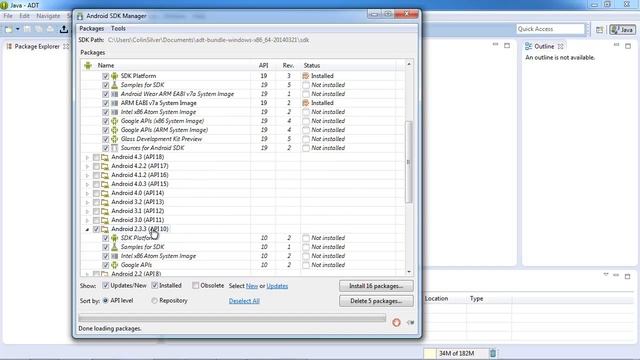Click the red stop icon in SDK Manager
The image size is (640, 360).
(x=396, y=322)
